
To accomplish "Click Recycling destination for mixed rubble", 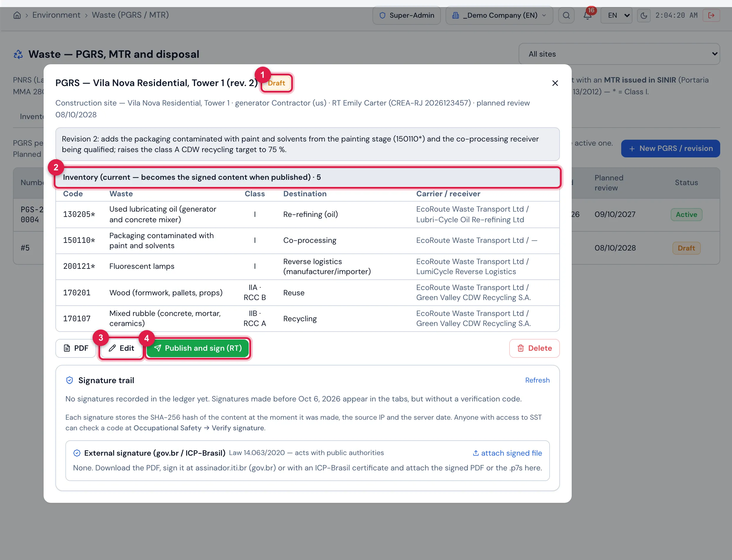I will [300, 319].
